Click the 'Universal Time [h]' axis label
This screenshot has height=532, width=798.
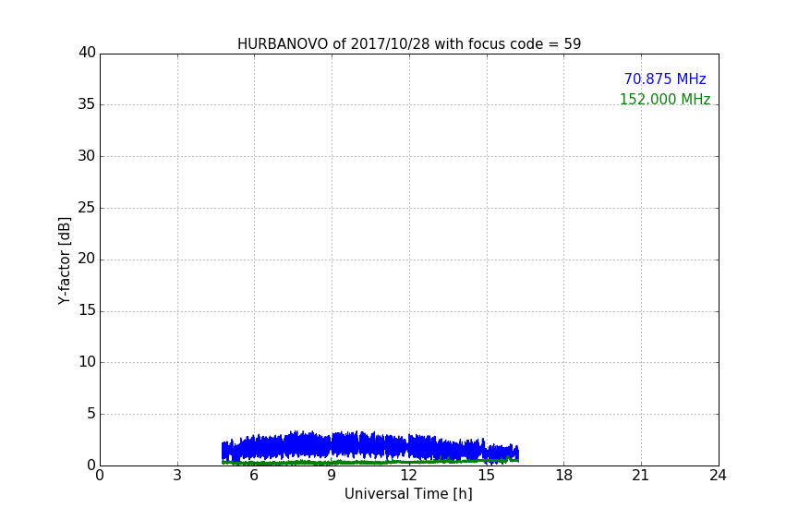[x=408, y=494]
